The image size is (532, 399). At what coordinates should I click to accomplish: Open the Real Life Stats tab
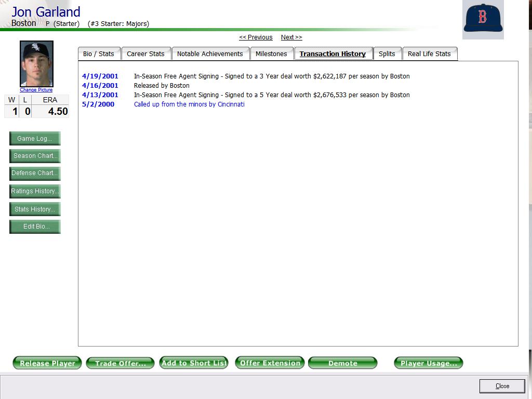point(429,54)
